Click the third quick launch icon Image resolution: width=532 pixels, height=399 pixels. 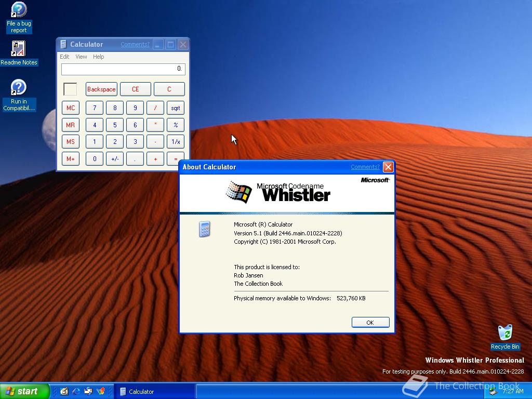[88, 391]
